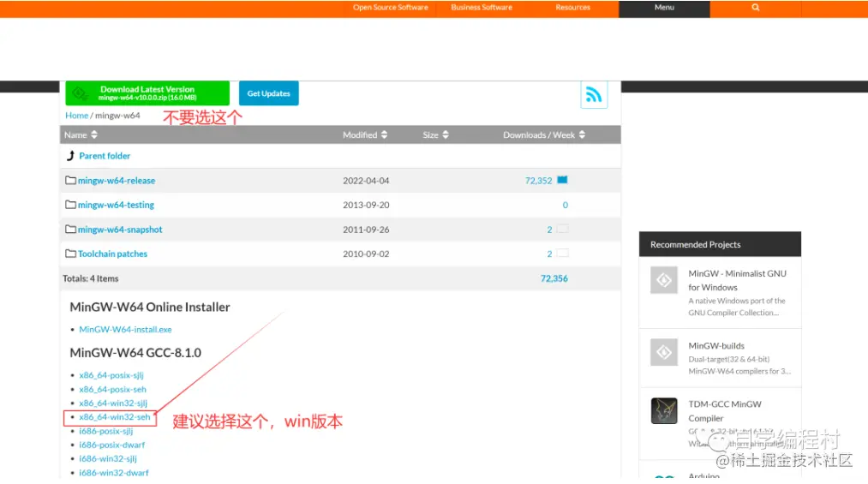The width and height of the screenshot is (868, 484).
Task: Open the mingw-w64-snapshot link
Action: 120,229
